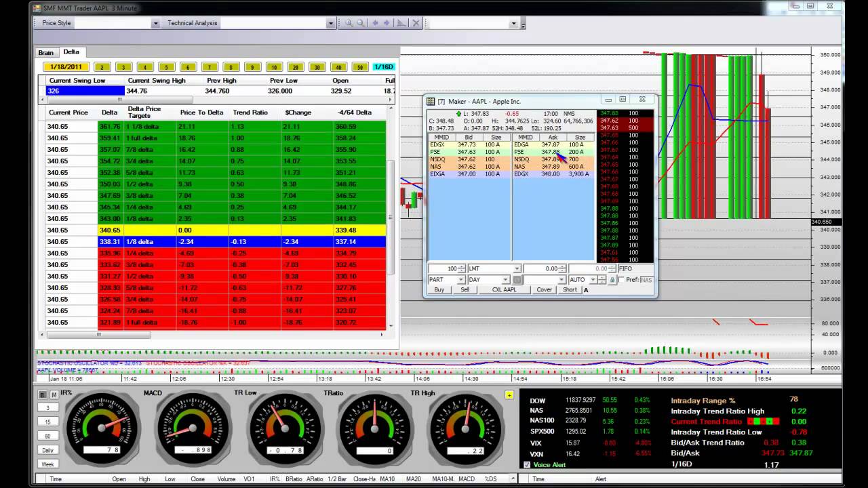Toggle the Voice Alert checkbox
Viewport: 868px width, 488px height.
pos(527,464)
